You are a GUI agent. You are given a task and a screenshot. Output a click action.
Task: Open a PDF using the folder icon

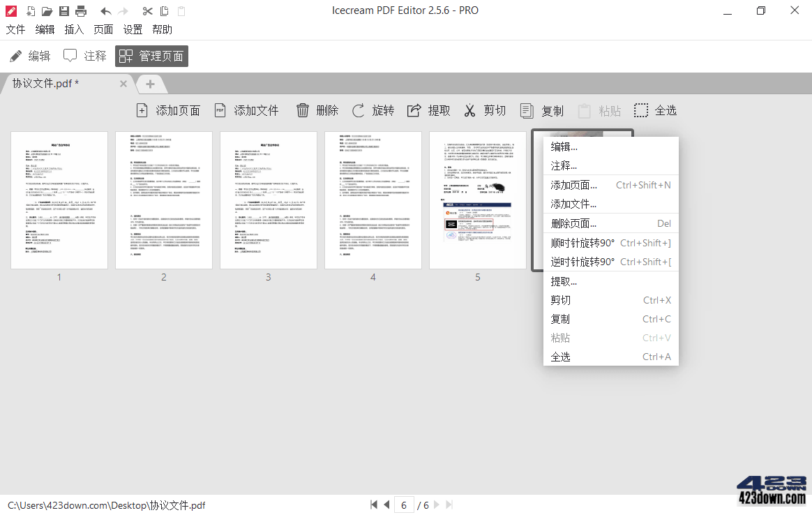(x=46, y=10)
